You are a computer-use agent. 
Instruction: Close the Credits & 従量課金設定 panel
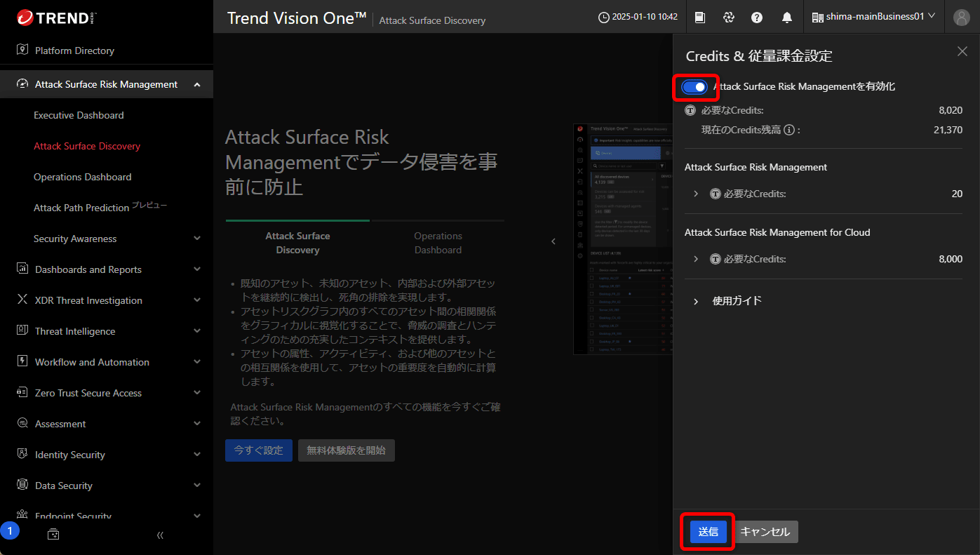point(962,51)
